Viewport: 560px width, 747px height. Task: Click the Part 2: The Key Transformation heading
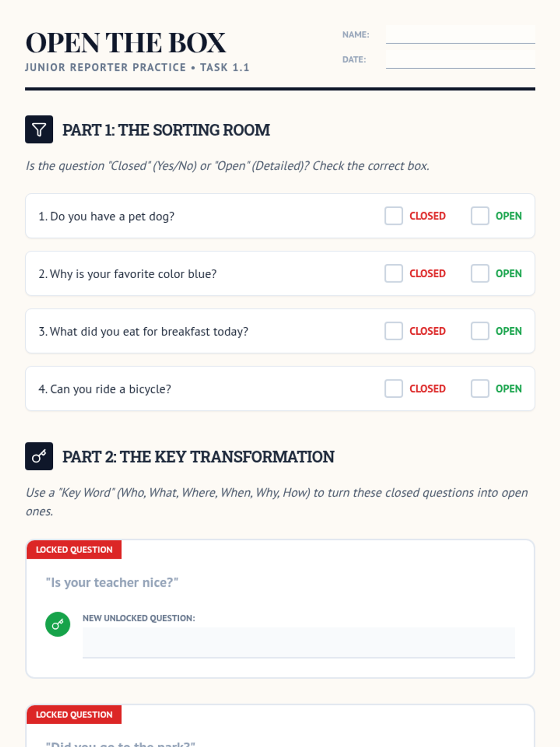click(x=198, y=457)
